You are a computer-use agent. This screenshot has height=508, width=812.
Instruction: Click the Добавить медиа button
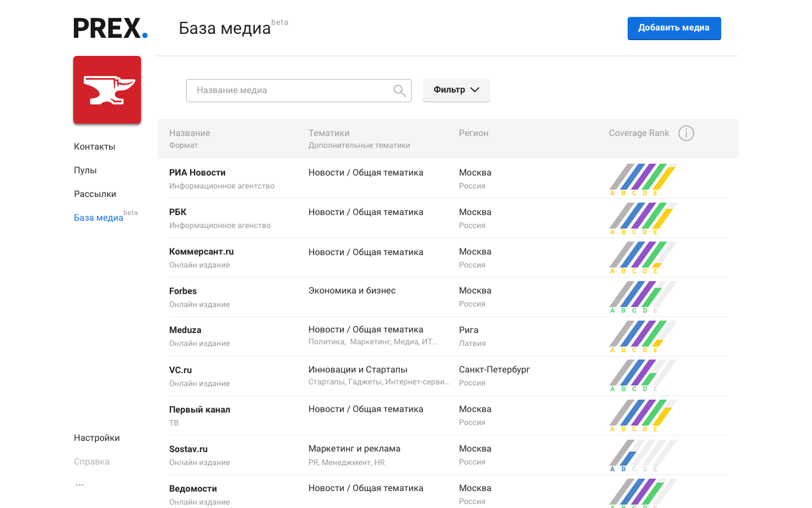[x=674, y=28]
